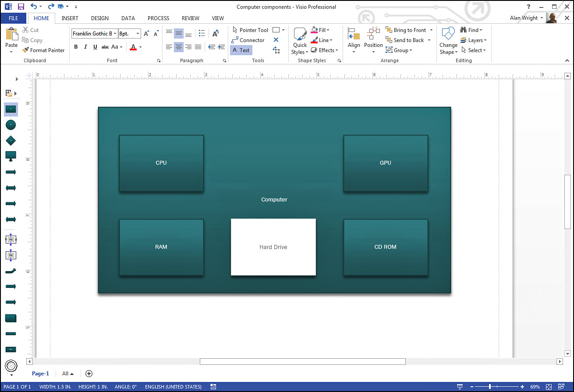Select the diamond shape in the stencil panel

pos(11,141)
